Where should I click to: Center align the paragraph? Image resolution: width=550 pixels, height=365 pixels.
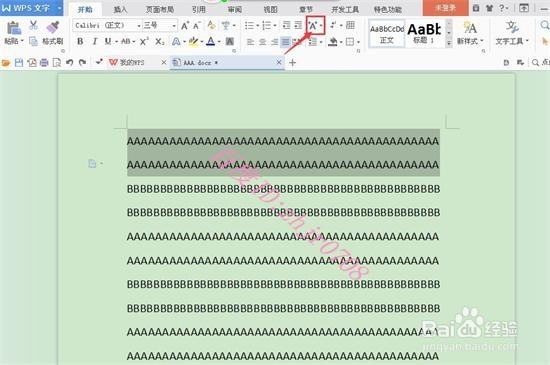(262, 42)
